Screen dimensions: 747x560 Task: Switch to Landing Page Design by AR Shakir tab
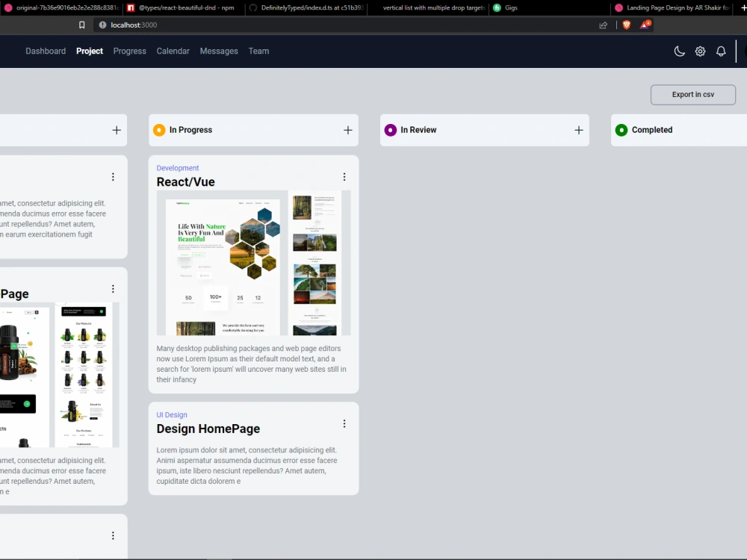[x=672, y=7]
